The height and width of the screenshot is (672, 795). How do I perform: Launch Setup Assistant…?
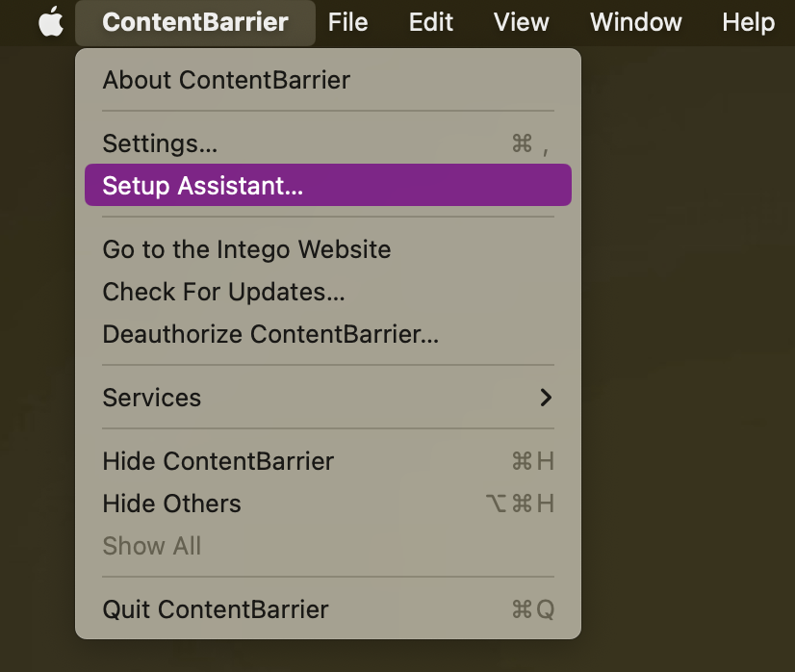click(328, 185)
